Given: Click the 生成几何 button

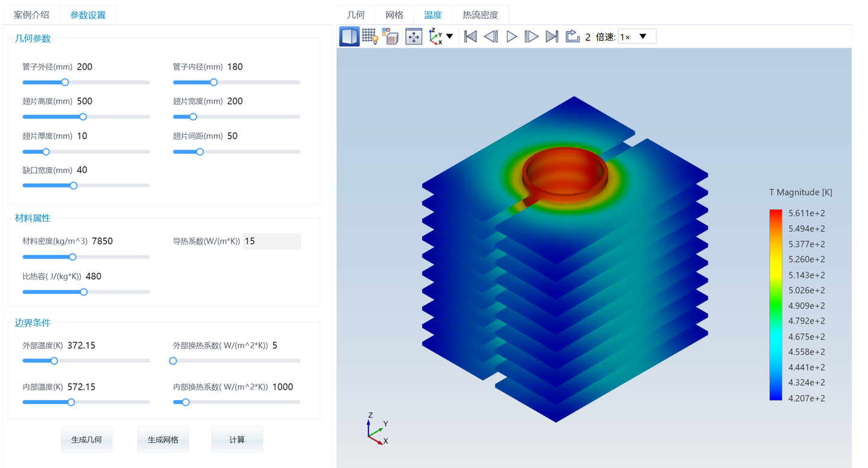Looking at the screenshot, I should coord(86,440).
